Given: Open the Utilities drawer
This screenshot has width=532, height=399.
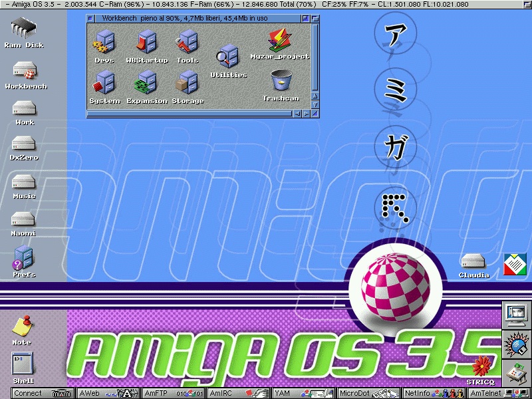Looking at the screenshot, I should pyautogui.click(x=228, y=61).
